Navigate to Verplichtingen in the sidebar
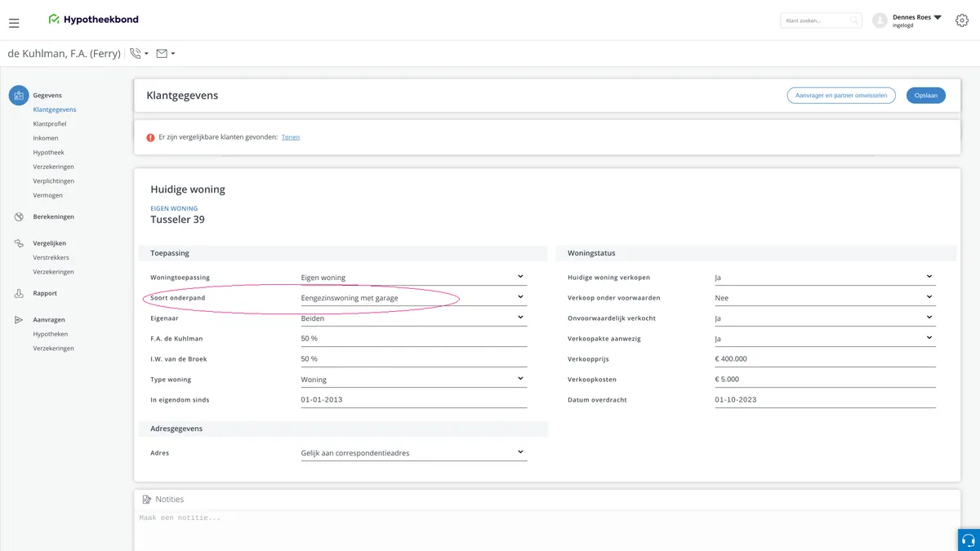980x551 pixels. click(x=54, y=181)
